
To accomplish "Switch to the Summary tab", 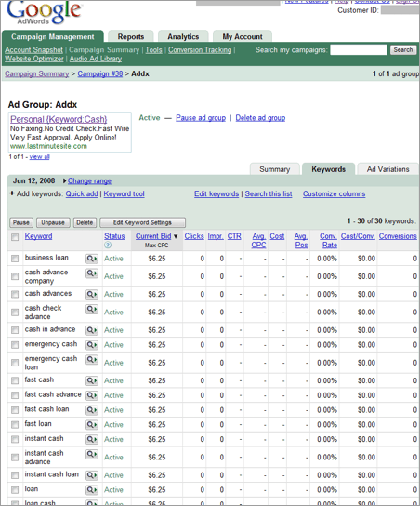I will [275, 169].
